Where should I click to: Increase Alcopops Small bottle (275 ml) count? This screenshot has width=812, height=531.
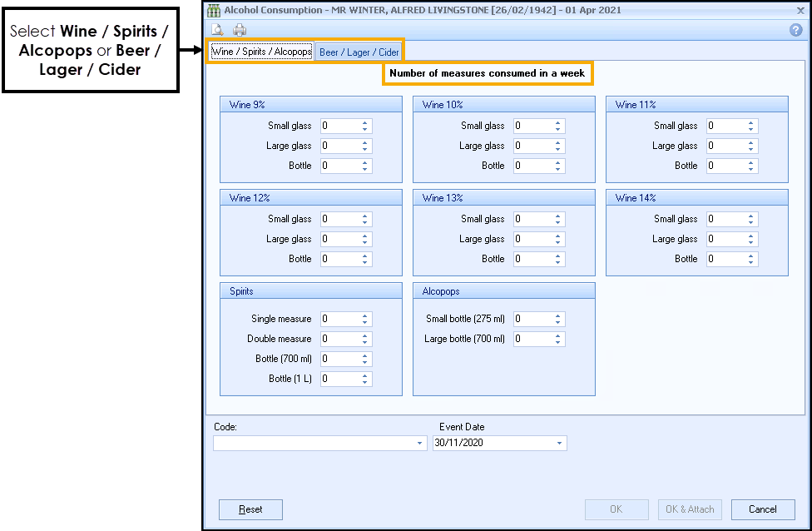558,316
